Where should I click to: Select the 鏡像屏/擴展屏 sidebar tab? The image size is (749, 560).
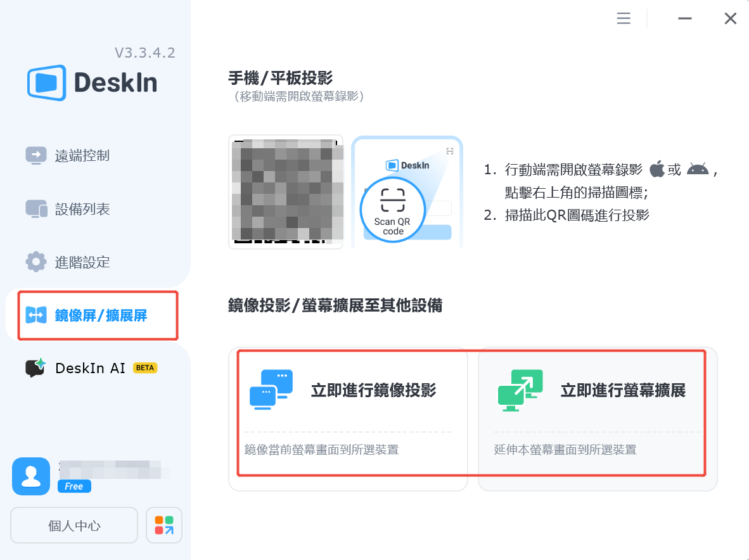(101, 315)
